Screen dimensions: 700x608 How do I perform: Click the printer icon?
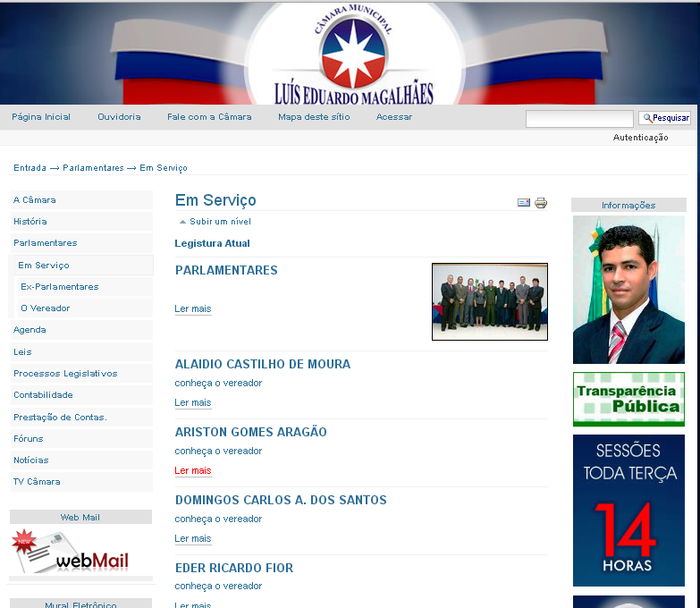(541, 203)
